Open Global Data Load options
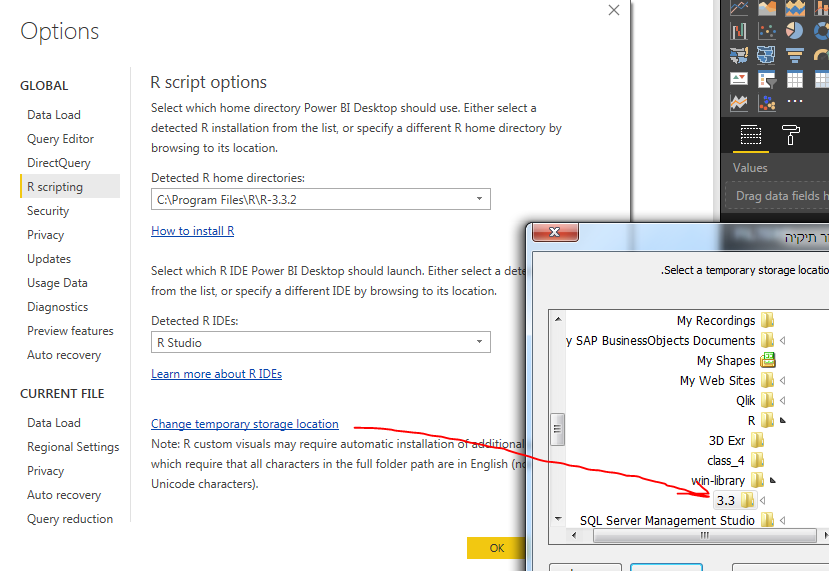829x571 pixels. click(54, 115)
